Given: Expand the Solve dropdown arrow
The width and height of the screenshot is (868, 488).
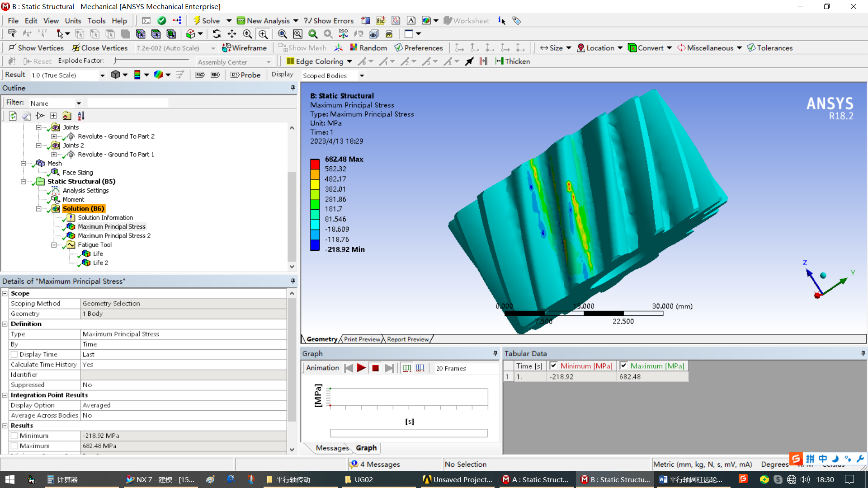Looking at the screenshot, I should click(229, 21).
